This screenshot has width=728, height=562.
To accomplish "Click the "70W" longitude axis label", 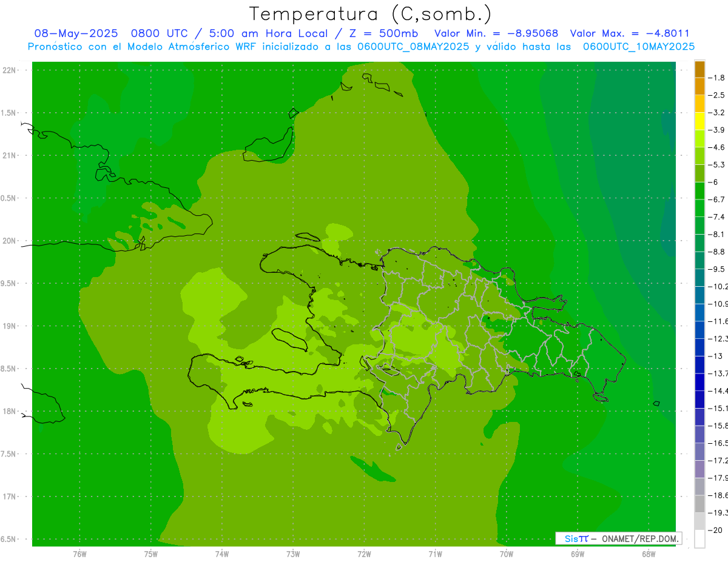I will pyautogui.click(x=507, y=554).
